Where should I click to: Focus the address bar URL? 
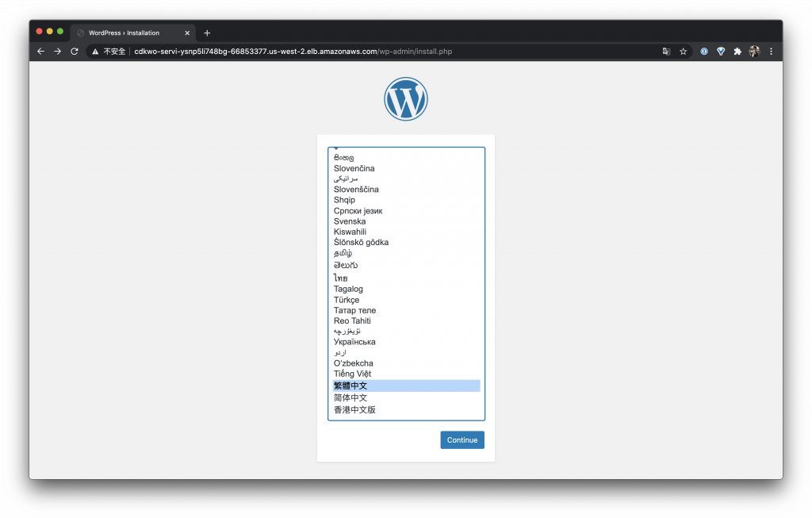pos(293,52)
